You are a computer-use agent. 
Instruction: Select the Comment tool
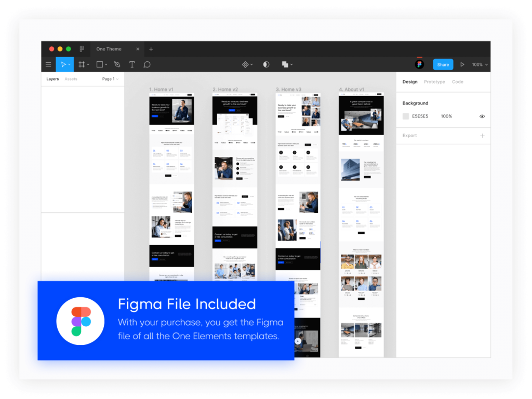click(147, 64)
